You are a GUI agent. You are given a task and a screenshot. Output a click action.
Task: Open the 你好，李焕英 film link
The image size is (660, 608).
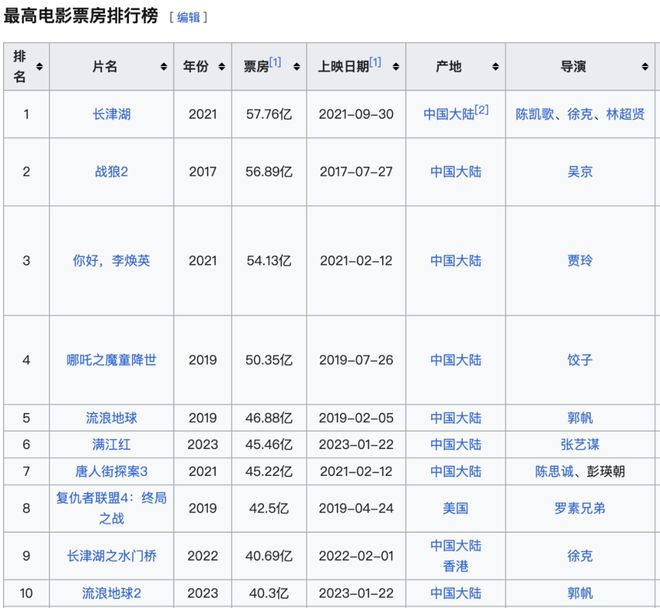112,261
